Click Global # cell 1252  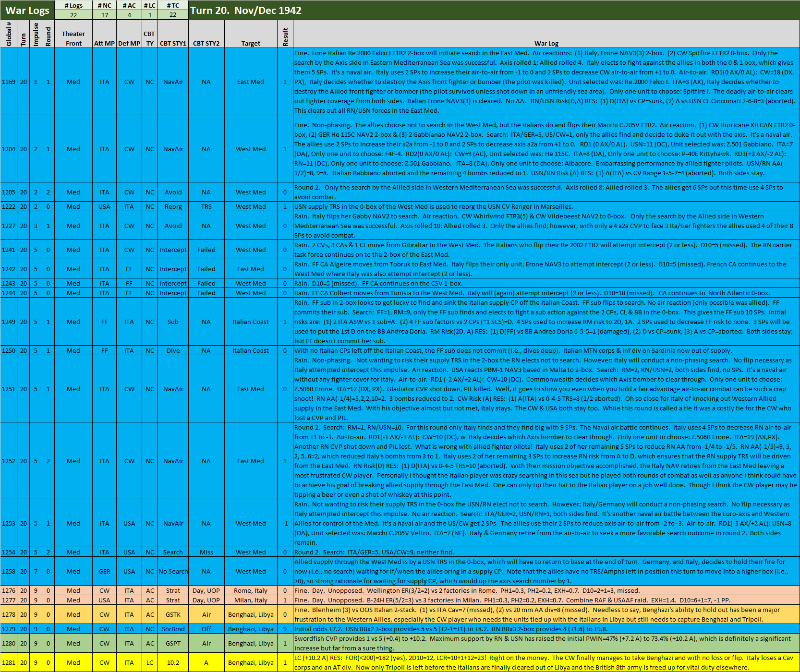pos(9,461)
